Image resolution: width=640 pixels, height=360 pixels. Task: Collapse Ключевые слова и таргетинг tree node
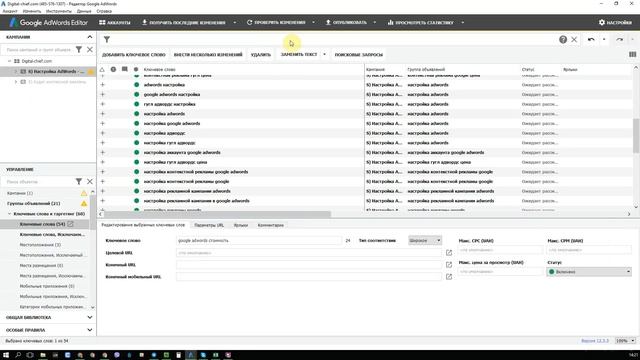9,213
